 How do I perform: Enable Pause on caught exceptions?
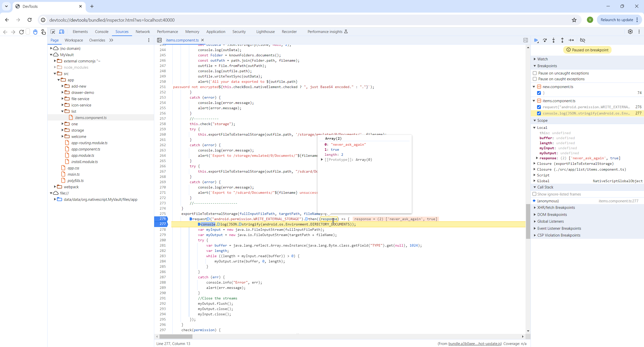click(535, 79)
